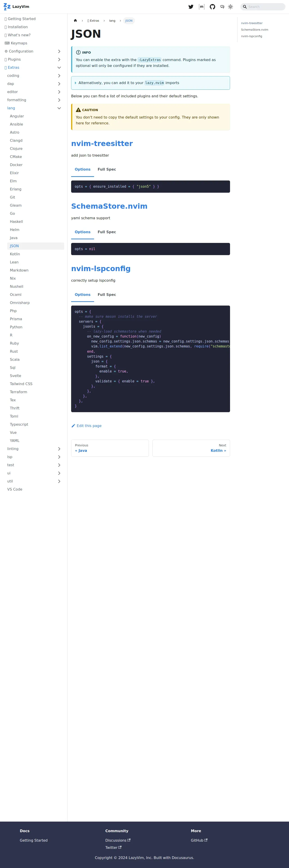Viewport: 289px width, 868px height.
Task: Open Markdown lang page
Action: click(36, 270)
